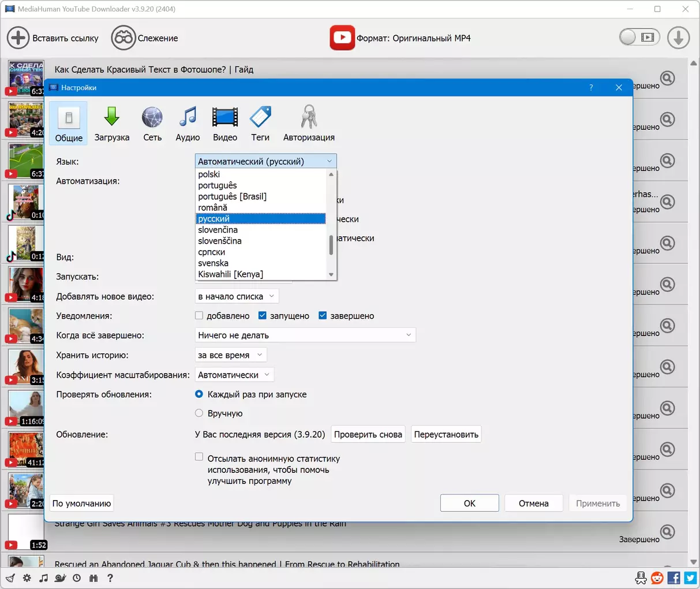Open the Tags settings icon
This screenshot has width=700, height=589.
point(260,117)
